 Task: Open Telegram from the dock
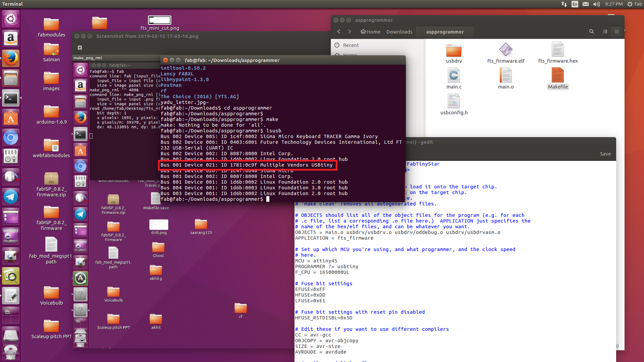click(x=11, y=196)
